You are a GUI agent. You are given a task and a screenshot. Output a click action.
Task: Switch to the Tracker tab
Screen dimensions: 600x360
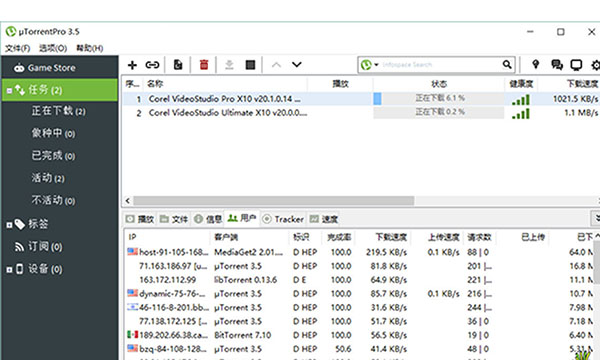point(283,219)
